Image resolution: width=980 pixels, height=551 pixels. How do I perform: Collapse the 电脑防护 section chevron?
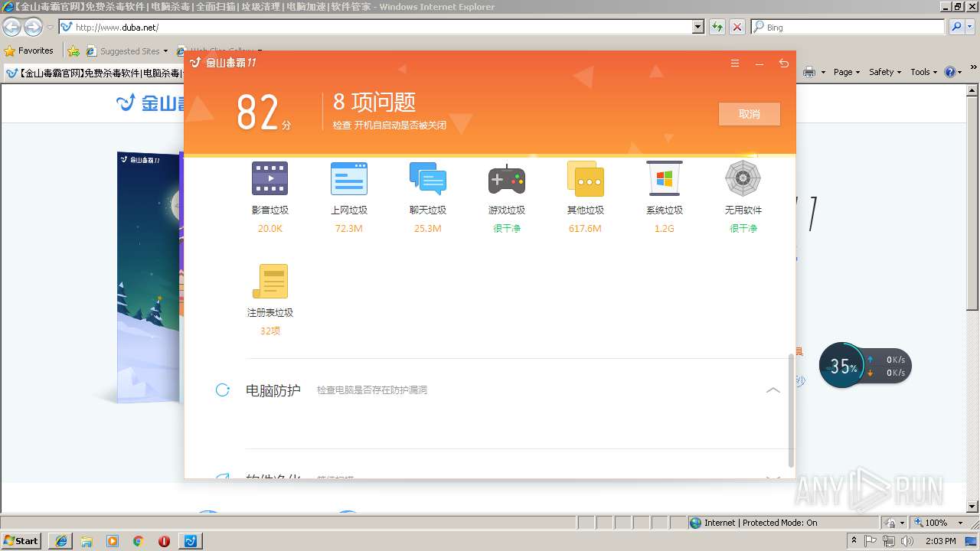[773, 390]
